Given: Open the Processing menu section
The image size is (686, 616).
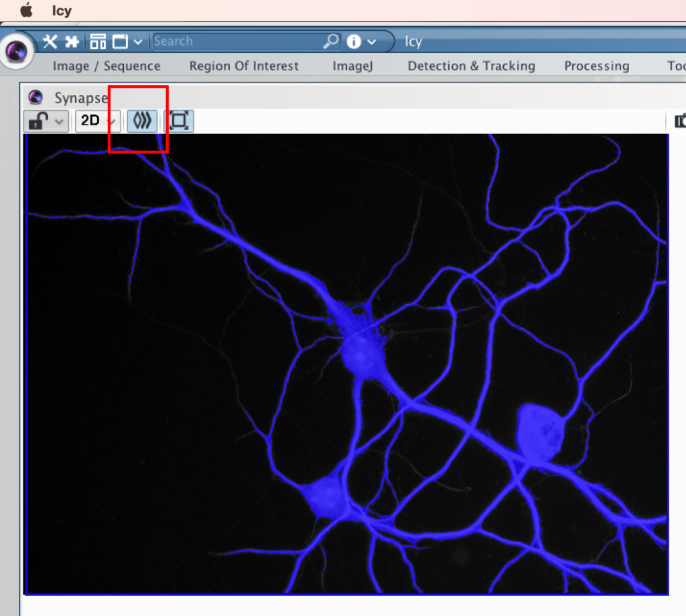Looking at the screenshot, I should [596, 66].
